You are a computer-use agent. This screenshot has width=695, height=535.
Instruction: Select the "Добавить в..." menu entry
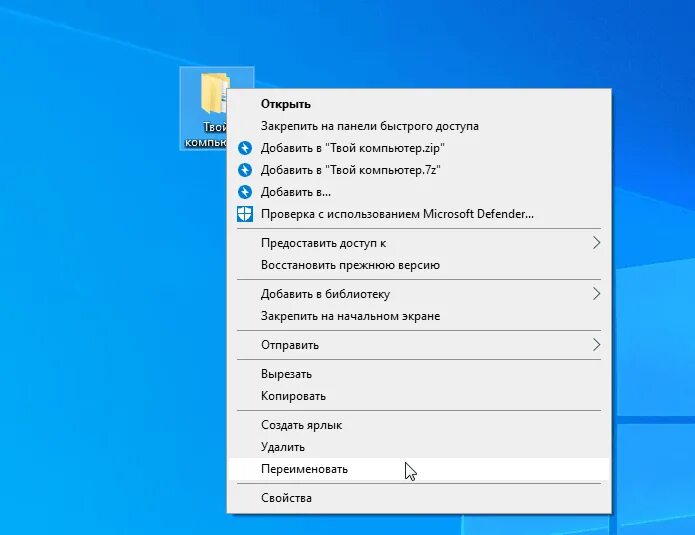[419, 192]
